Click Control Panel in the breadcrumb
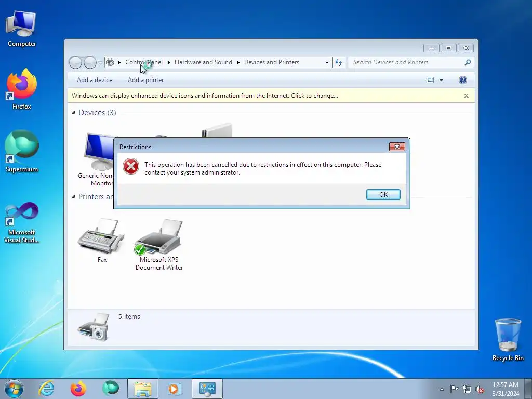Screen dimensions: 532x399 point(144,62)
